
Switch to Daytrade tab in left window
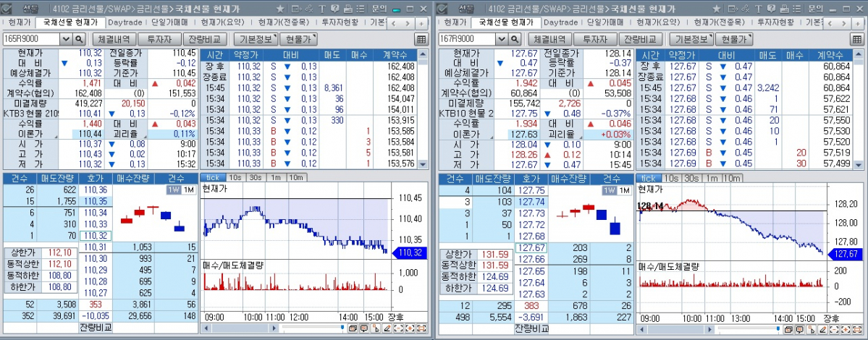coord(125,22)
